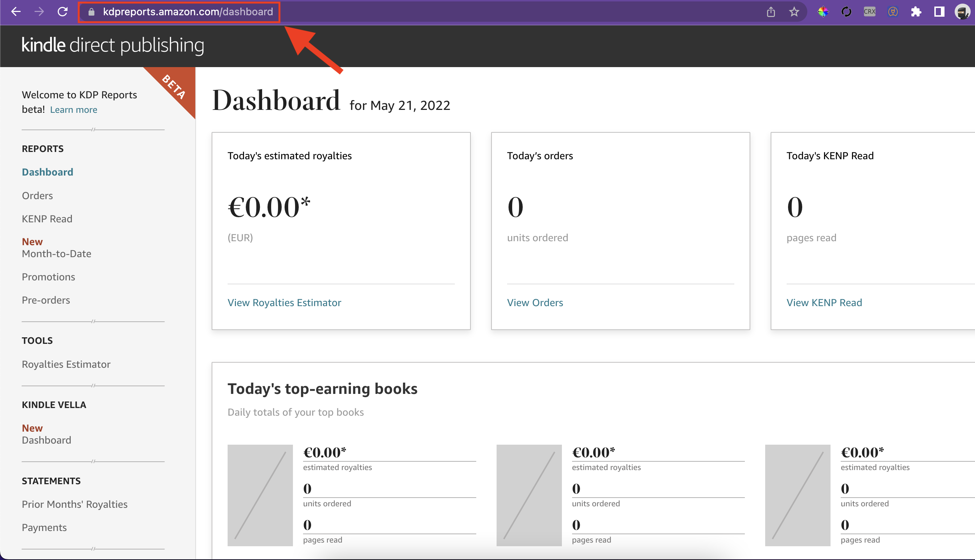The width and height of the screenshot is (975, 560).
Task: Open the colorful pinwheel extension icon
Action: pyautogui.click(x=823, y=12)
